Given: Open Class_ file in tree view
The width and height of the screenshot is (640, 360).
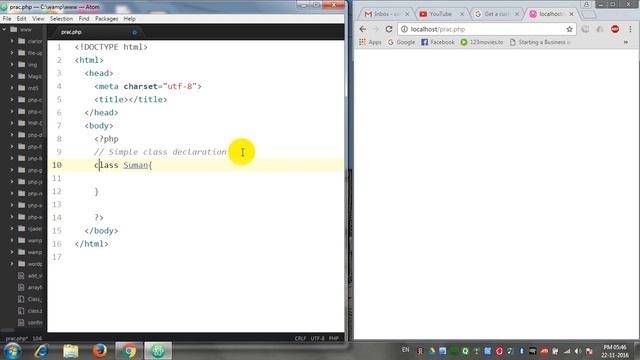Looking at the screenshot, I should (x=31, y=299).
